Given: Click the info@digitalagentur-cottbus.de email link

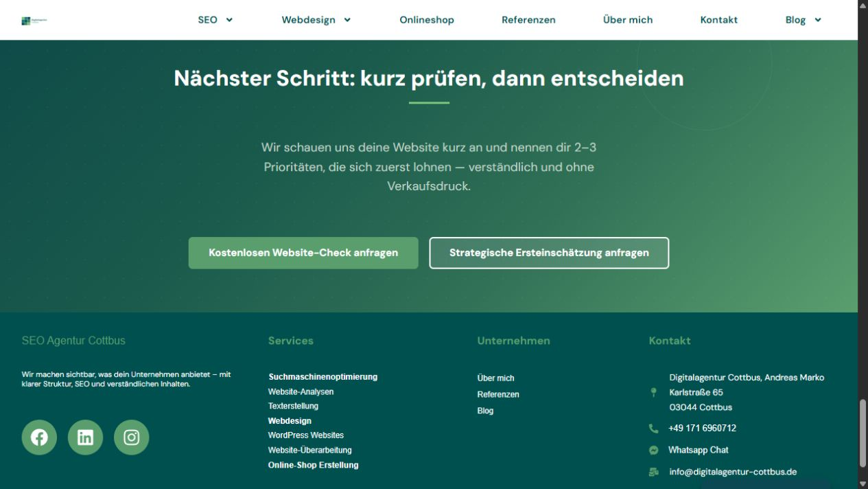Looking at the screenshot, I should point(733,472).
